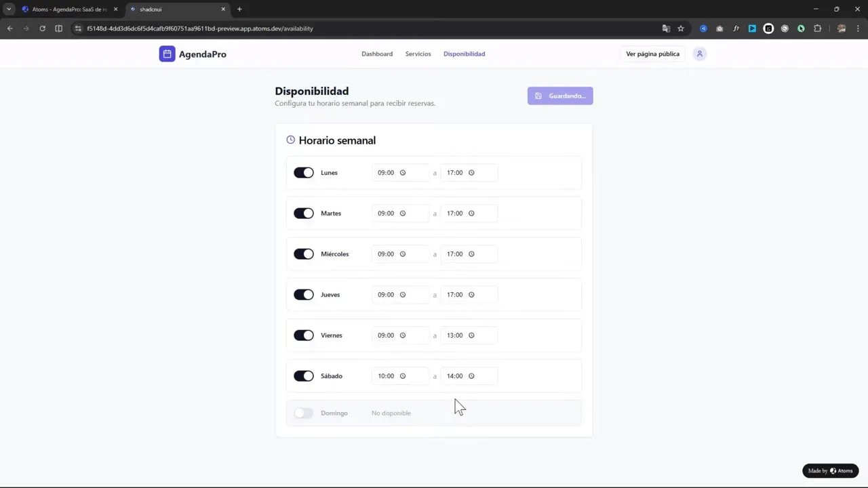Click clock icon in Miércoles end time
The width and height of the screenshot is (868, 488).
click(471, 254)
